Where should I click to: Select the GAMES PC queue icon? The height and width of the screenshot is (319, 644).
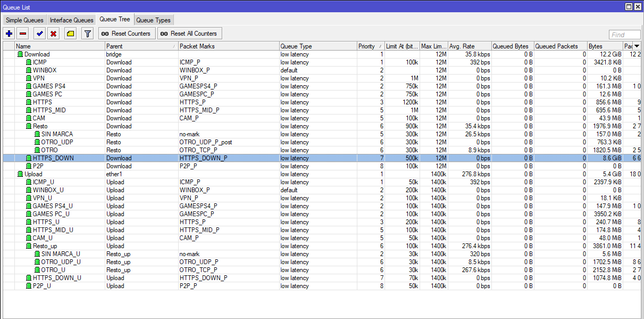tap(29, 94)
